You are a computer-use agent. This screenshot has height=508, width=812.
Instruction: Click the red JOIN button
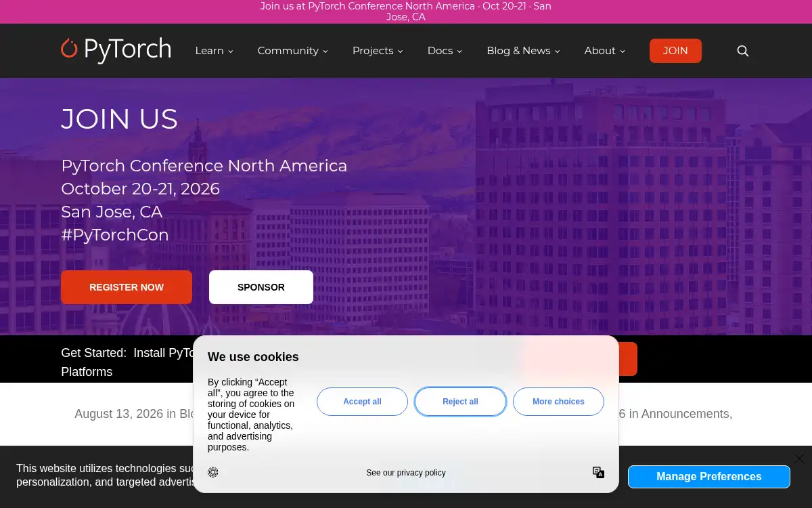point(675,51)
